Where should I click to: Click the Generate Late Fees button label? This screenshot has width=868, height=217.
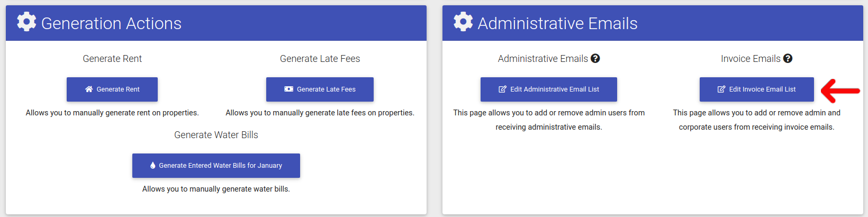(x=326, y=89)
